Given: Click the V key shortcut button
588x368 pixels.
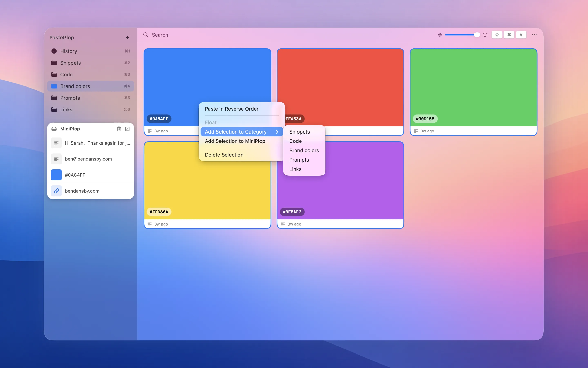Looking at the screenshot, I should tap(521, 35).
